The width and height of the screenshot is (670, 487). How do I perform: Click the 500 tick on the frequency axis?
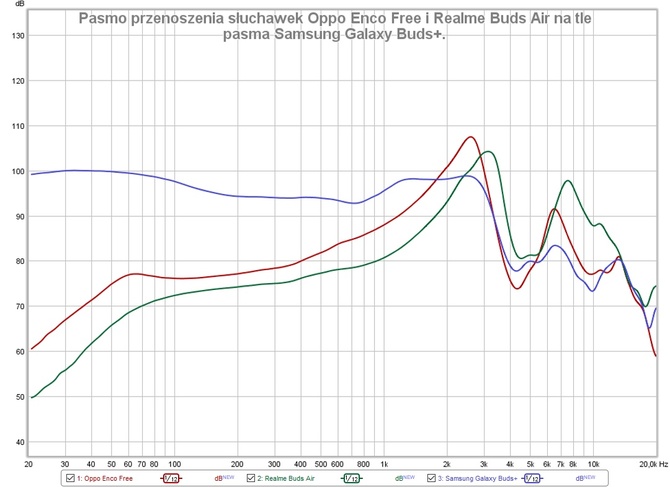[x=320, y=464]
